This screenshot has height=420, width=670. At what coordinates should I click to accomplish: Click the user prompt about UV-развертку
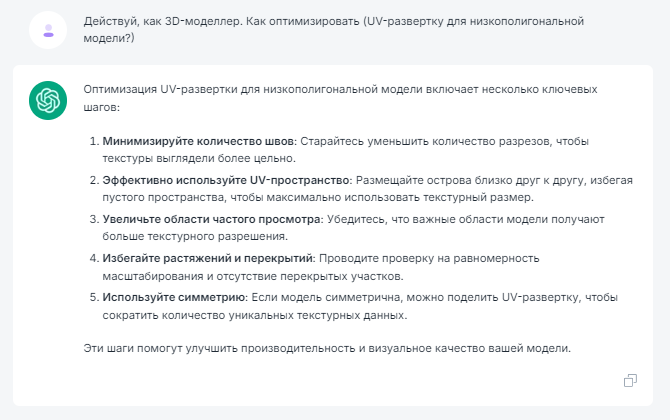click(334, 29)
